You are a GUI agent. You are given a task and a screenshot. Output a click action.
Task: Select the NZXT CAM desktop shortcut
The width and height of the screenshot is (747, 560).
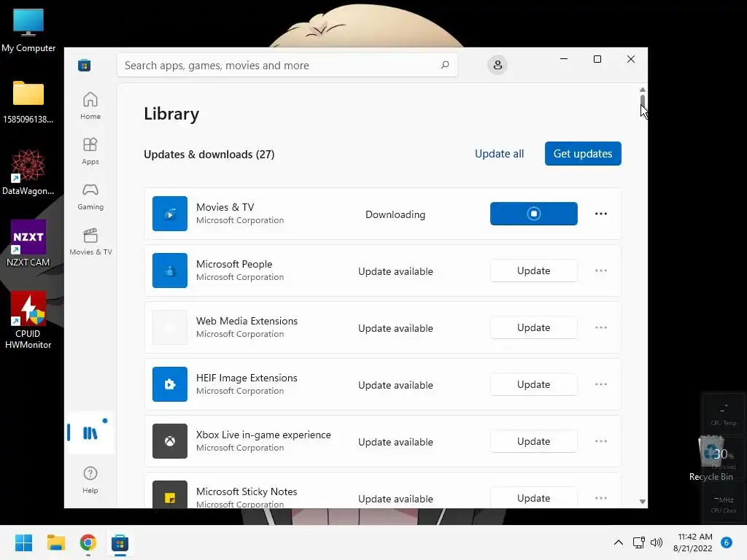[x=28, y=244]
